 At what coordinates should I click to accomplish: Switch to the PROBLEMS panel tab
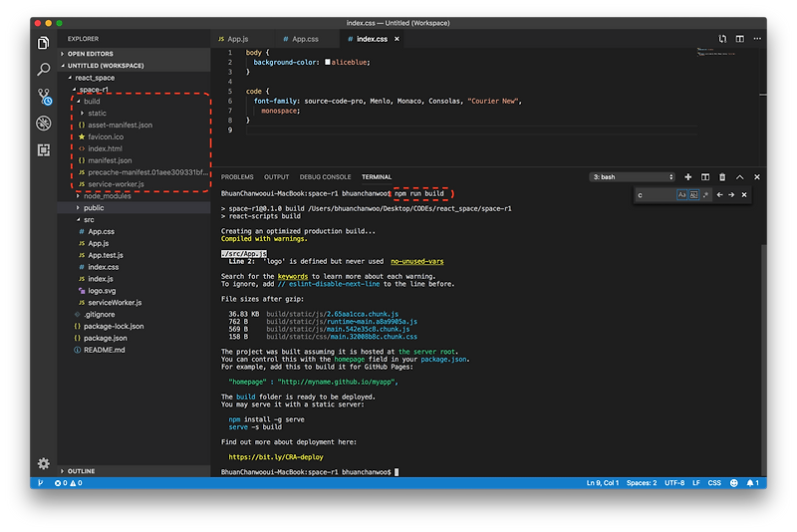(237, 176)
